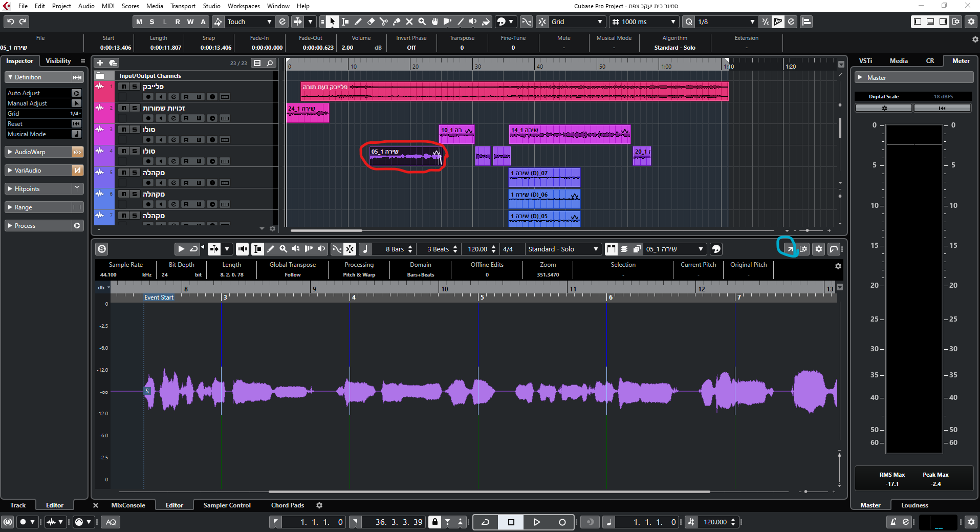Click the Audition Loop icon in sample editor
The width and height of the screenshot is (980, 532).
pyautogui.click(x=193, y=249)
